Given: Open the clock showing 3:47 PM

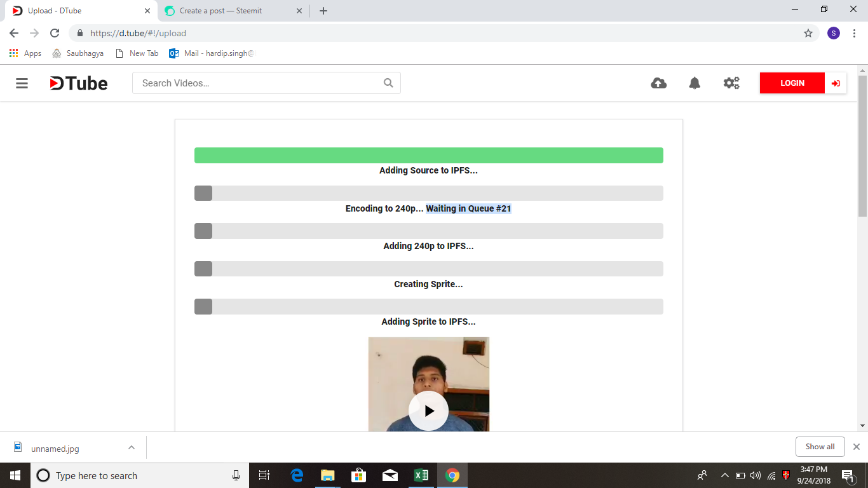Looking at the screenshot, I should (x=813, y=475).
